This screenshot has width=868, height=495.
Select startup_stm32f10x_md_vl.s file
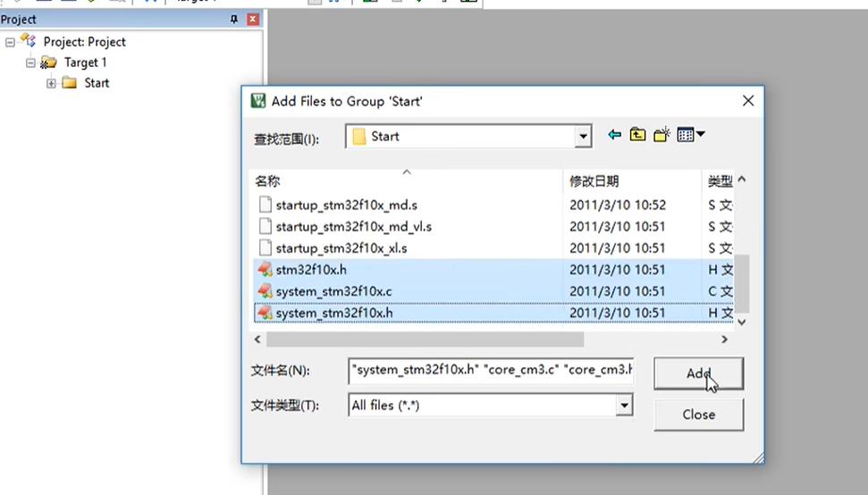(353, 227)
